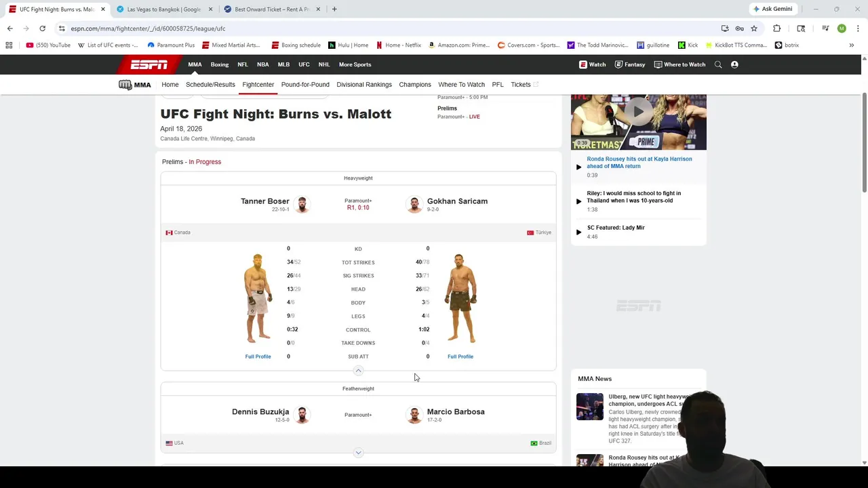
Task: Open Divisional Rankings subnav
Action: (364, 85)
